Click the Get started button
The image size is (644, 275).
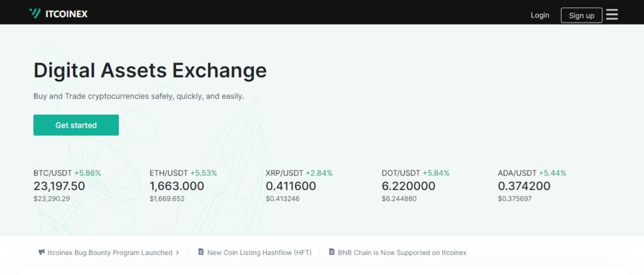pos(75,125)
